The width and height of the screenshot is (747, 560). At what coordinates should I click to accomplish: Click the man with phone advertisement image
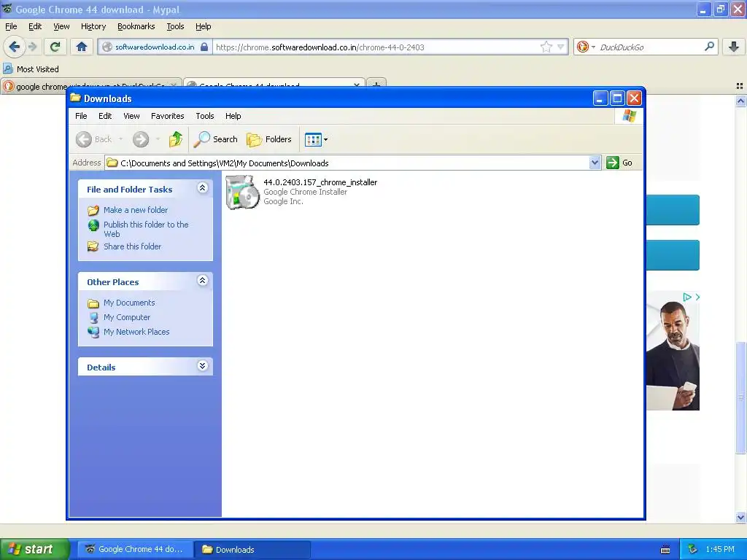pyautogui.click(x=673, y=351)
